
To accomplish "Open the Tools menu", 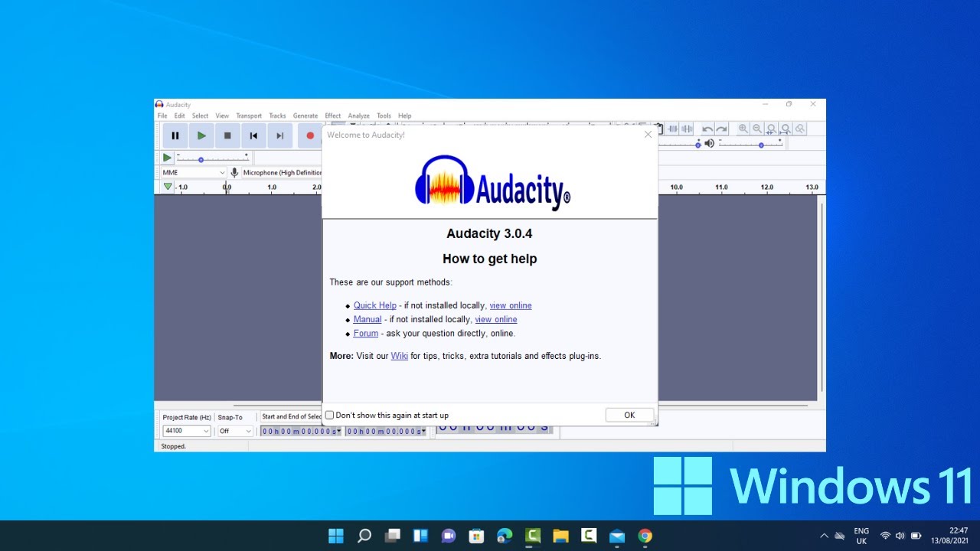I will click(x=384, y=116).
